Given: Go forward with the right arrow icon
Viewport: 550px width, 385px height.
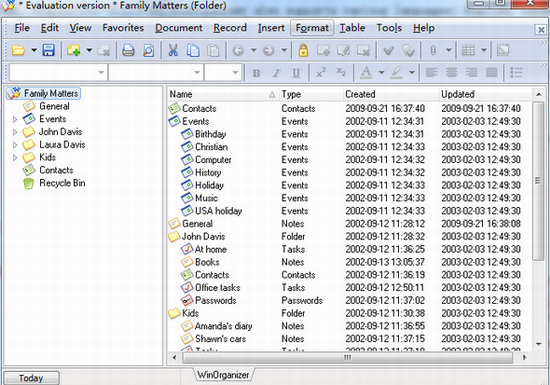Looking at the screenshot, I should click(x=268, y=50).
